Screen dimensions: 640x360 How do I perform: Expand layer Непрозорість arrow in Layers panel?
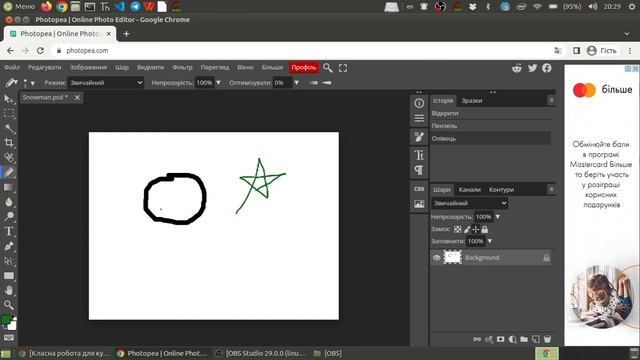coord(498,217)
